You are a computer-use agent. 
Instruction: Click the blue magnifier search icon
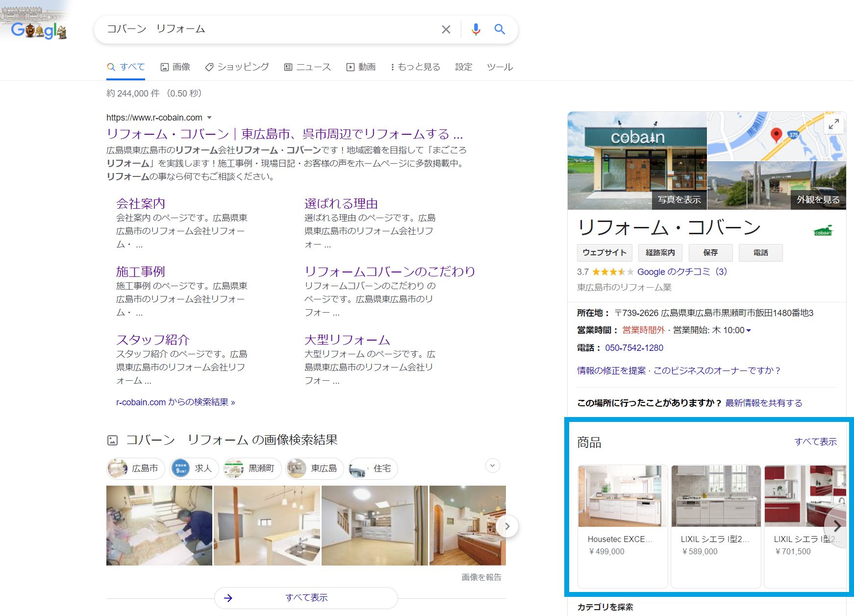pyautogui.click(x=500, y=29)
